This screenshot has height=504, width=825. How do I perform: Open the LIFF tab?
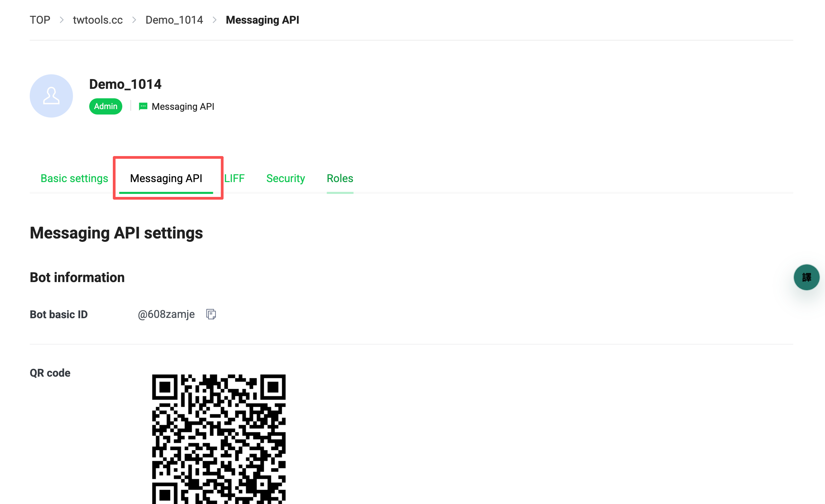234,178
